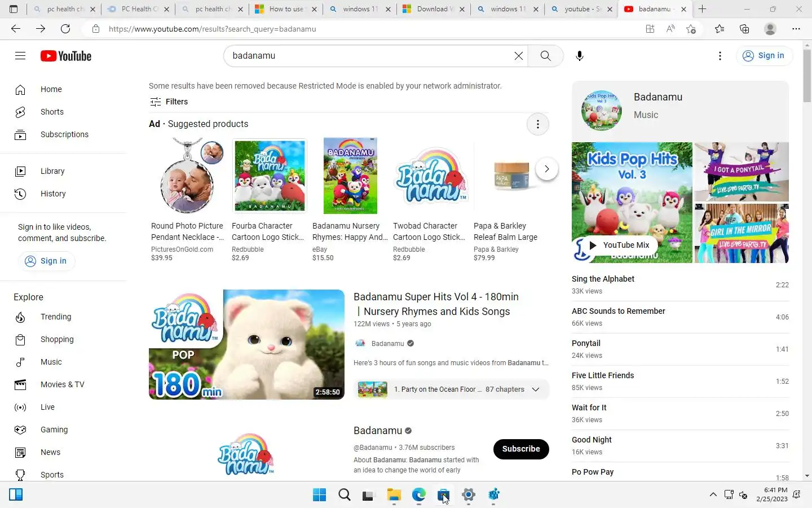Image resolution: width=812 pixels, height=508 pixels.
Task: Add page to favorites star icon
Action: click(x=691, y=29)
